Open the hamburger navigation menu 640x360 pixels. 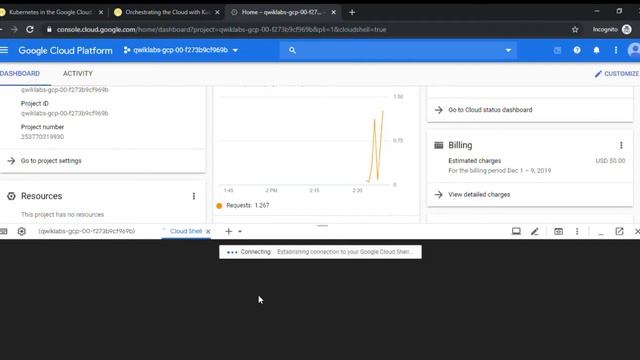point(4,50)
